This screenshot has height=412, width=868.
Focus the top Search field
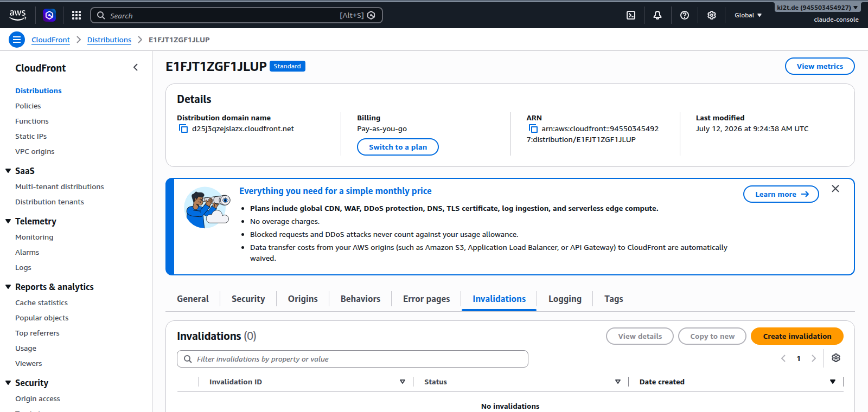pos(237,15)
